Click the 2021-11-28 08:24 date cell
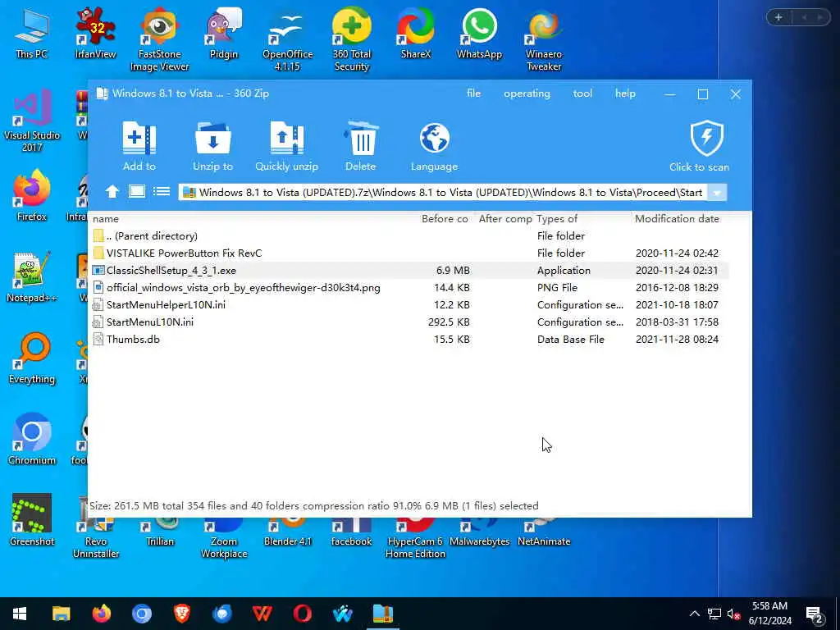The height and width of the screenshot is (630, 840). tap(677, 339)
